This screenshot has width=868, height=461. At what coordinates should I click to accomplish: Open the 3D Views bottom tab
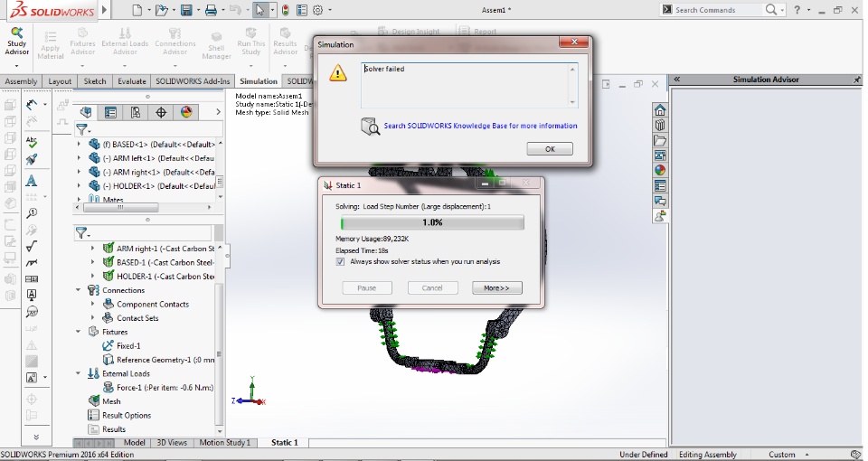pyautogui.click(x=172, y=443)
